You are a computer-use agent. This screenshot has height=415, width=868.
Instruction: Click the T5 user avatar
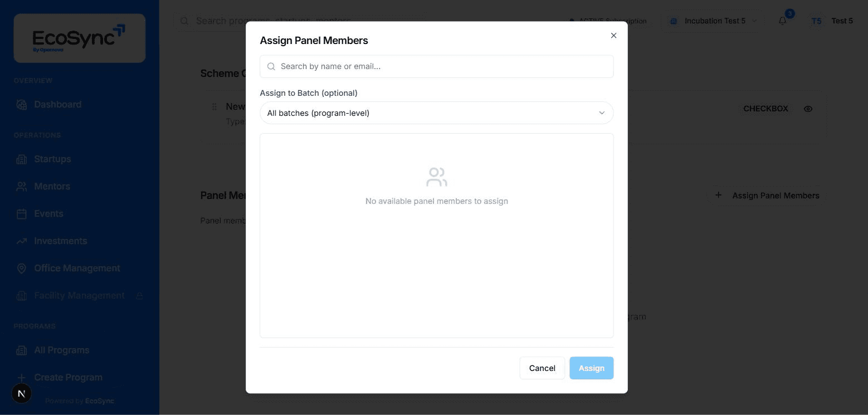coord(816,21)
